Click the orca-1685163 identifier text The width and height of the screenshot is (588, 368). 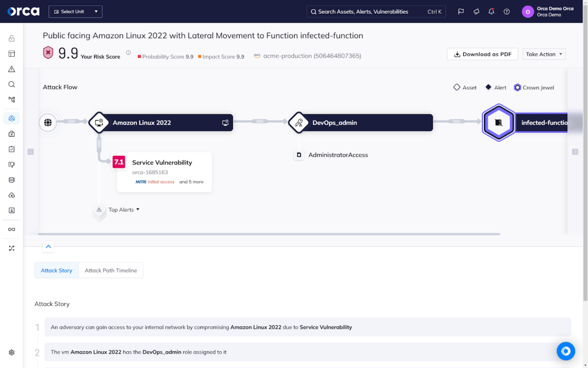coord(150,172)
